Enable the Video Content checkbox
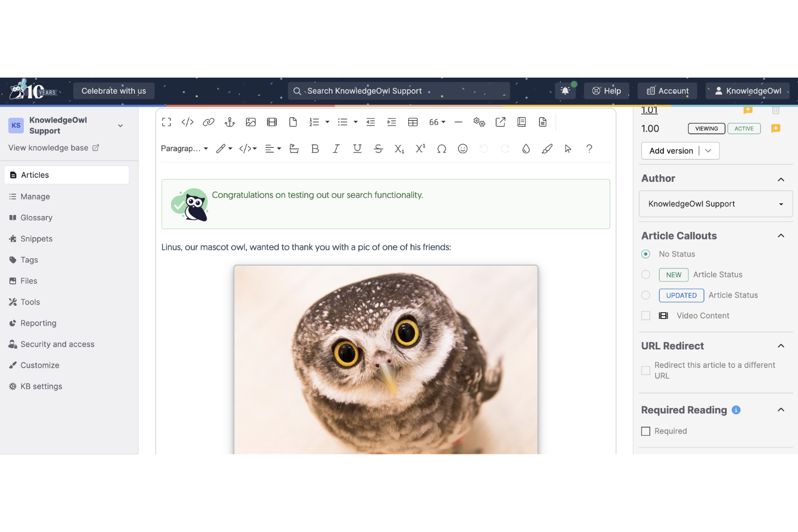The image size is (798, 532). pyautogui.click(x=645, y=315)
